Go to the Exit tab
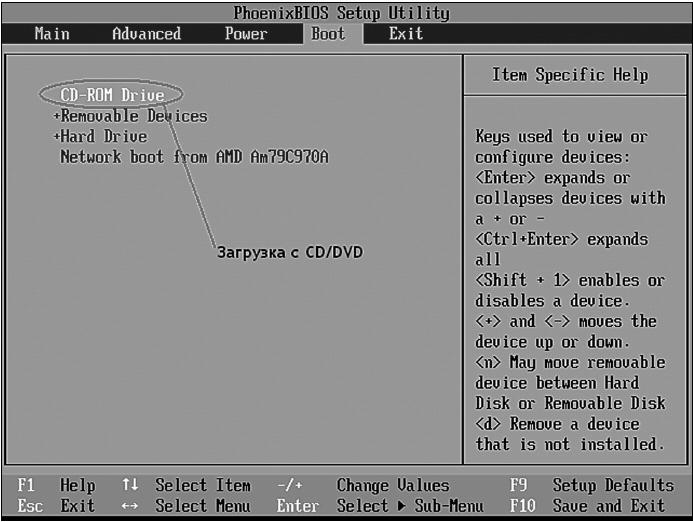Image resolution: width=693 pixels, height=522 pixels. point(406,34)
